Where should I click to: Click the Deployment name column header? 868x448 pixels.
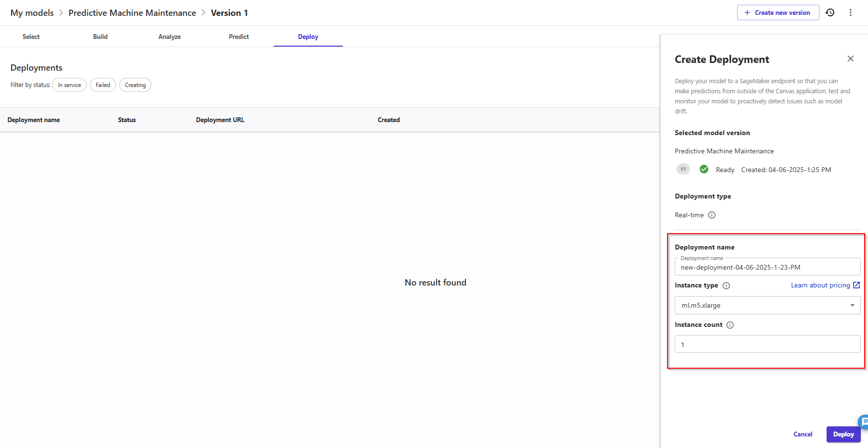(34, 120)
